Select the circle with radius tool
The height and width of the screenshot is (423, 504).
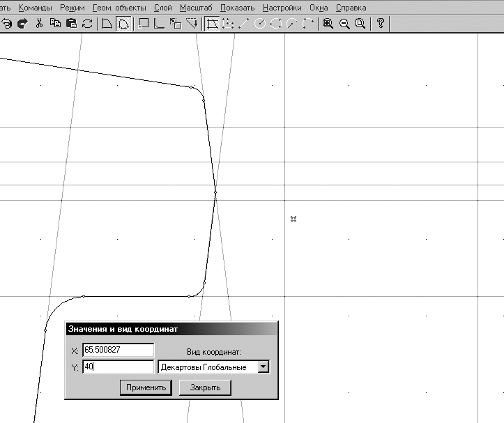point(260,24)
